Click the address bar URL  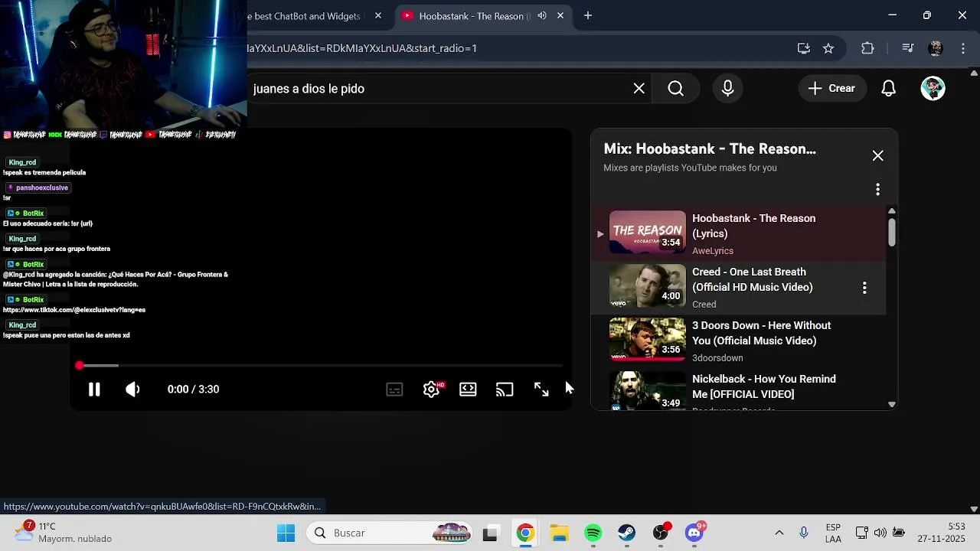(x=362, y=48)
